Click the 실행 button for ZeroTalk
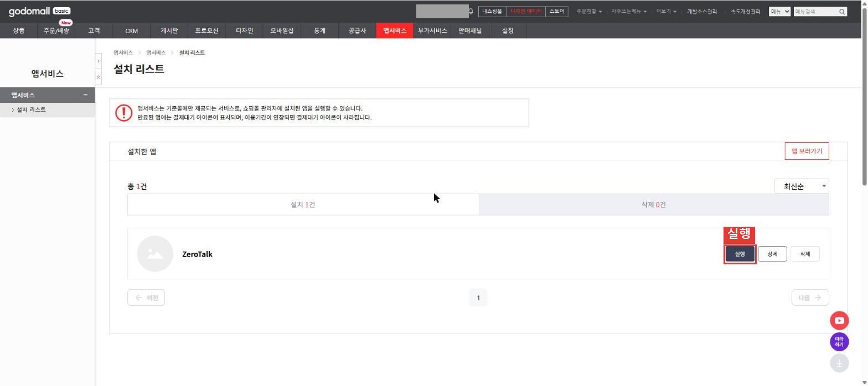The height and width of the screenshot is (386, 868). pyautogui.click(x=740, y=254)
